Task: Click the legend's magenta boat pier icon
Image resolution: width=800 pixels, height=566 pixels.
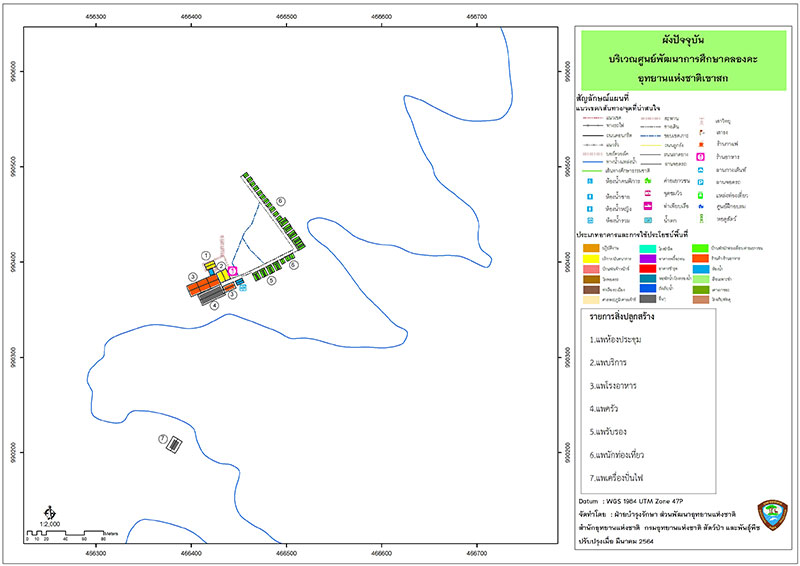Action: coord(648,206)
